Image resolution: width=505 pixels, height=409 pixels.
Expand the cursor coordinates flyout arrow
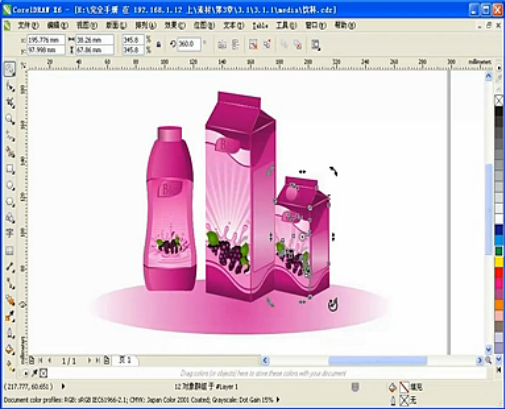click(63, 387)
